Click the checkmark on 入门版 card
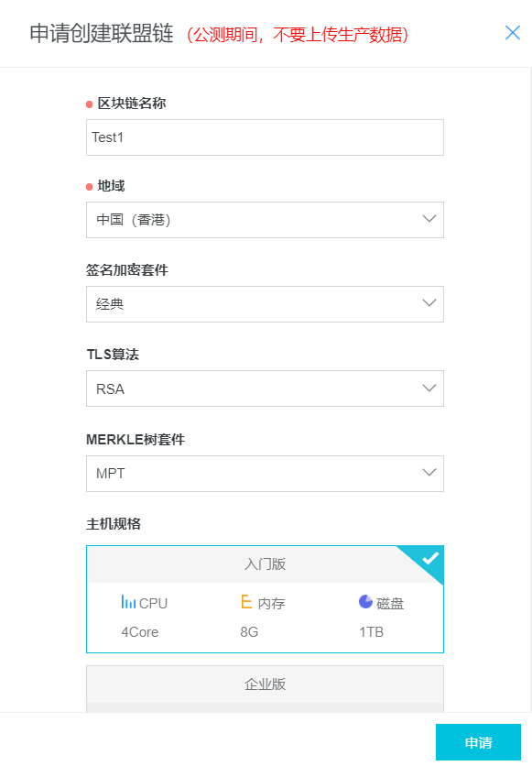 tap(429, 559)
